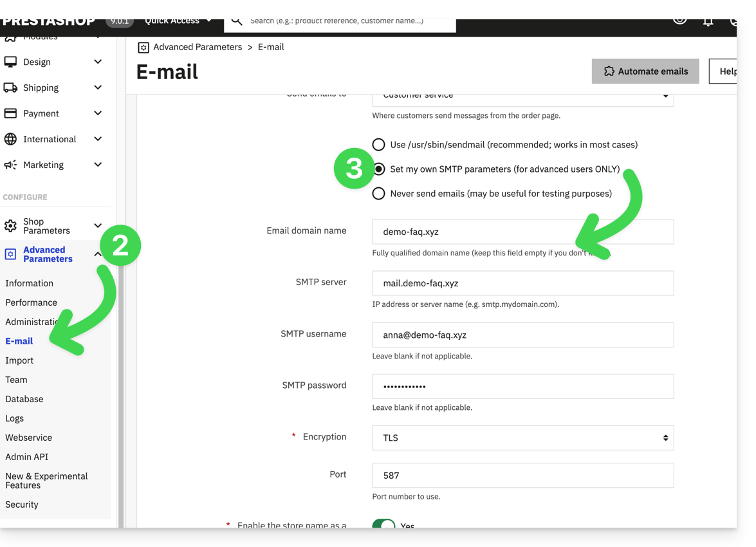Click the search magnifier icon
Image resolution: width=756 pixels, height=547 pixels.
(237, 22)
